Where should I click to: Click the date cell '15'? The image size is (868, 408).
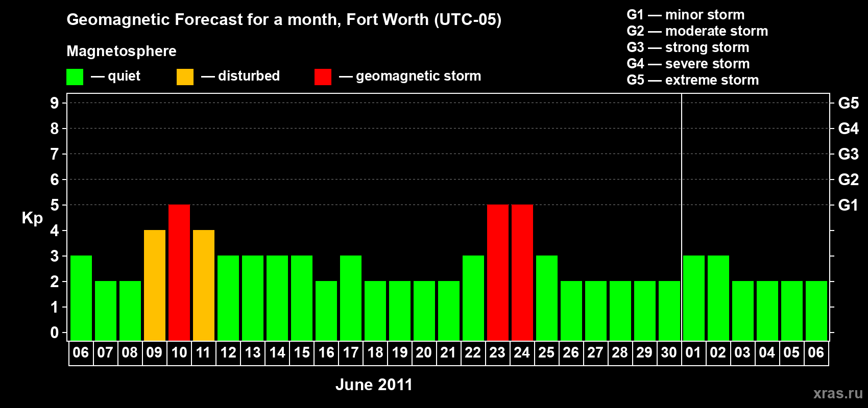[302, 353]
